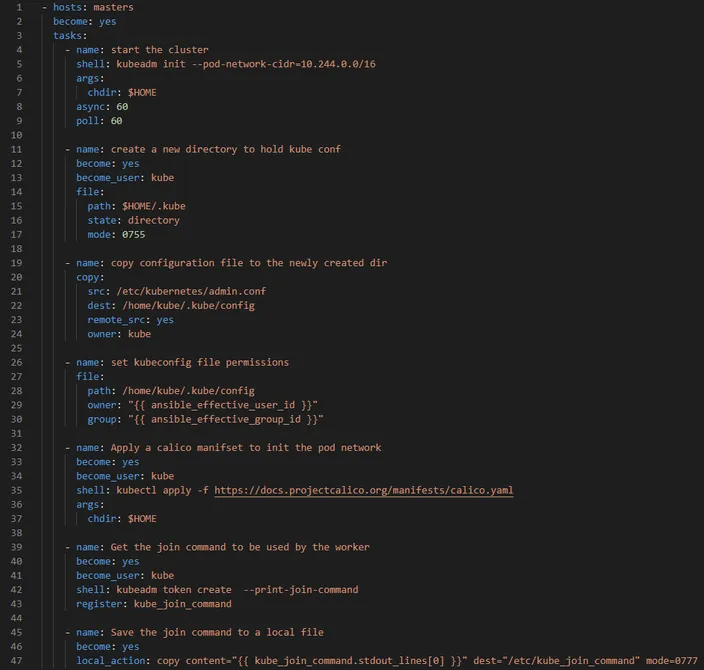704x670 pixels.
Task: Click 'dest: /home/kube/.kube/config' line
Action: pos(171,305)
